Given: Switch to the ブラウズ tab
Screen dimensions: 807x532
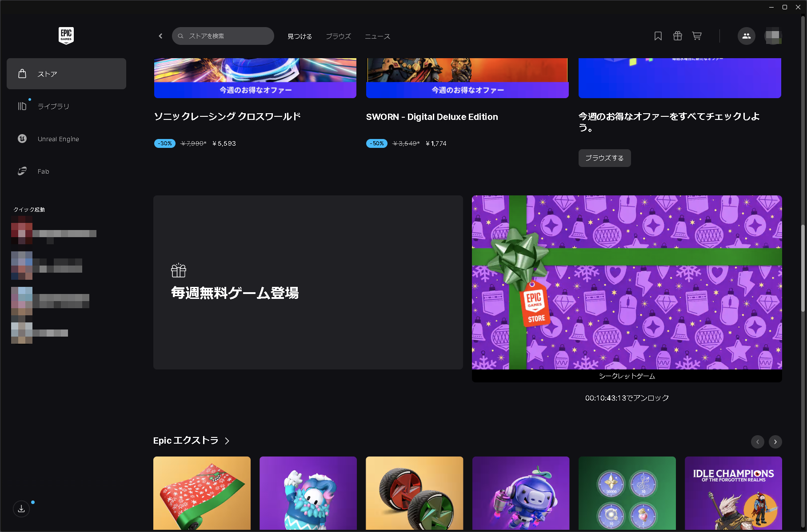Looking at the screenshot, I should 338,36.
